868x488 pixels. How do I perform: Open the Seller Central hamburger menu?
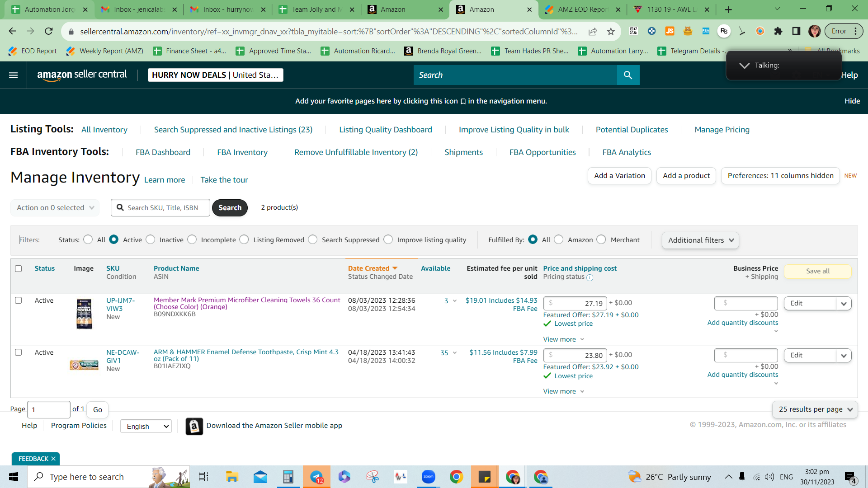point(14,75)
